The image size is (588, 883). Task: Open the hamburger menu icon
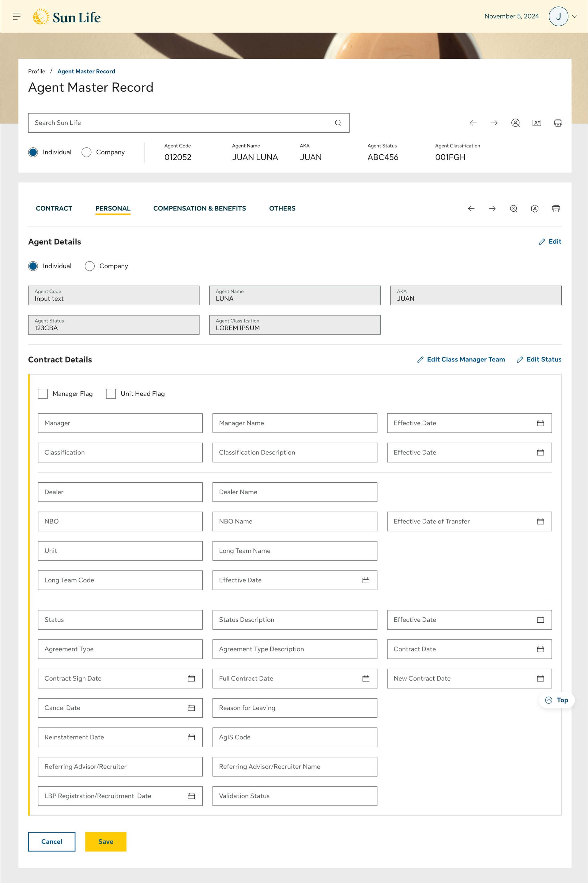coord(17,17)
